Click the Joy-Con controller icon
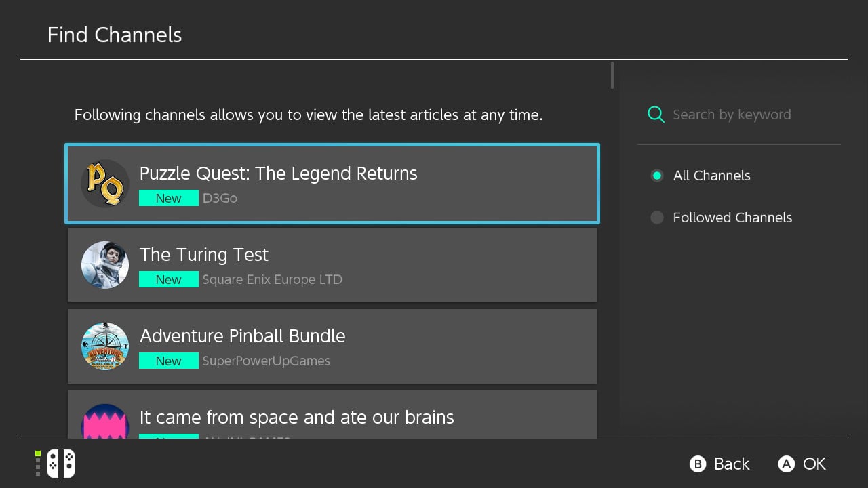The image size is (868, 488). click(x=60, y=464)
